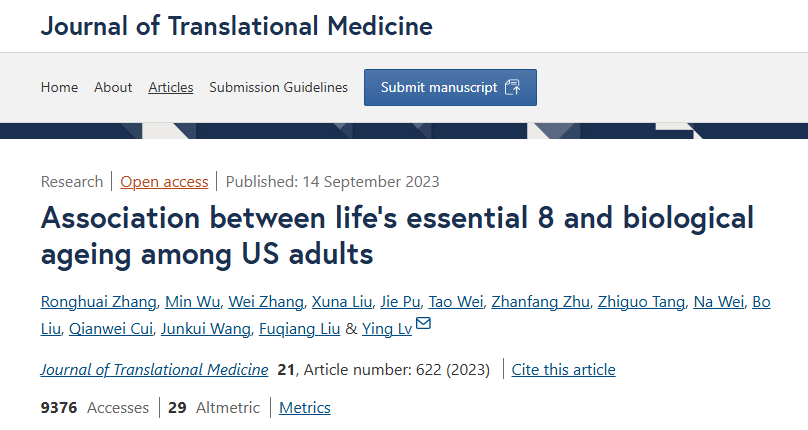Click the email envelope icon beside Ying Lv
Image resolution: width=808 pixels, height=430 pixels.
click(x=423, y=323)
